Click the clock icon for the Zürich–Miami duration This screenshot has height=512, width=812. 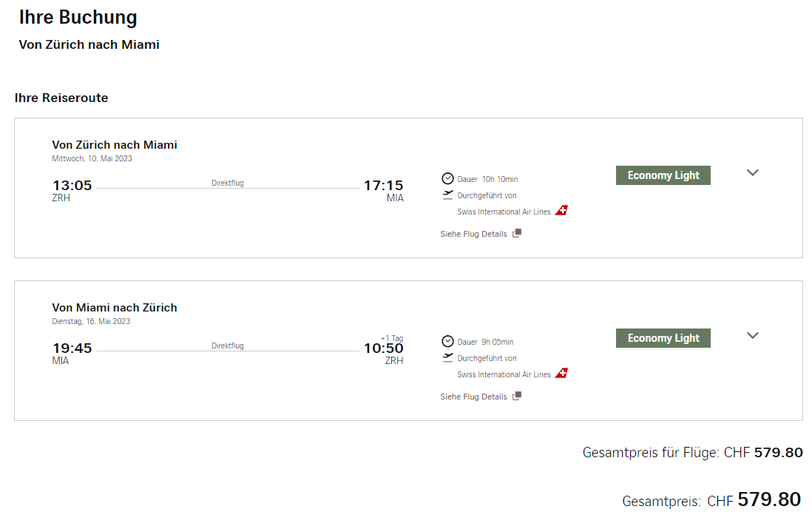447,178
